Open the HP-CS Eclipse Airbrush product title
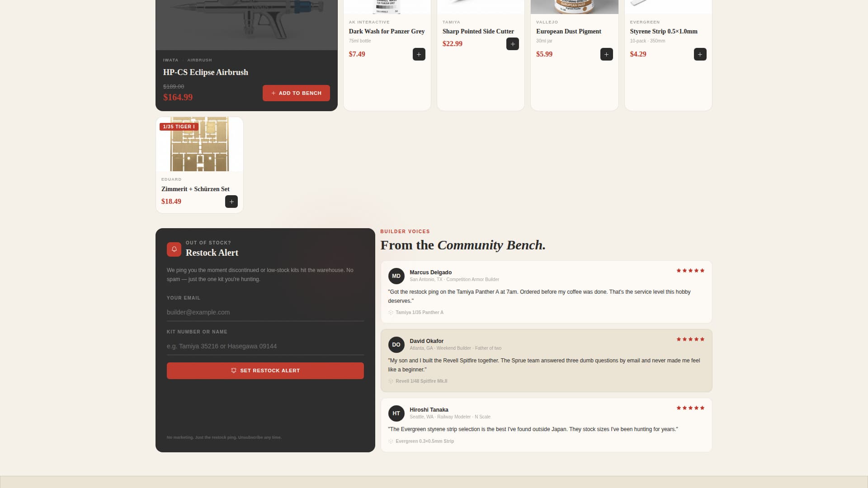Image resolution: width=868 pixels, height=488 pixels. point(206,72)
